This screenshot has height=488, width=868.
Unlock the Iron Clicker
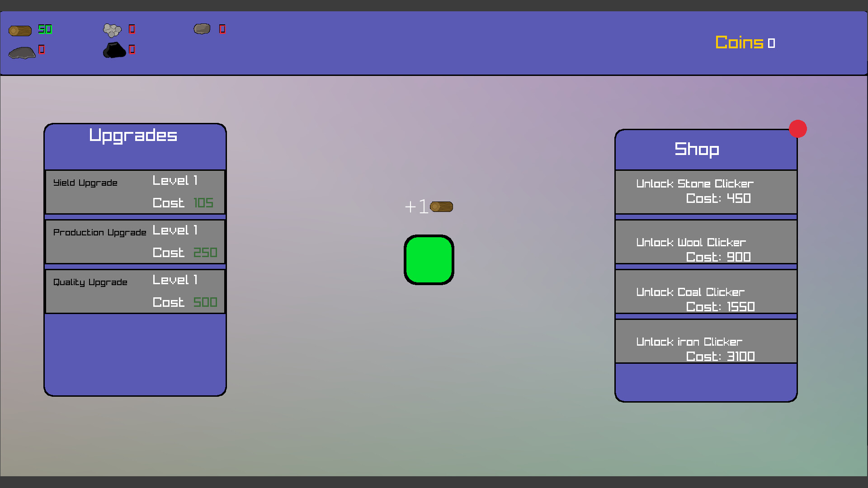click(706, 341)
